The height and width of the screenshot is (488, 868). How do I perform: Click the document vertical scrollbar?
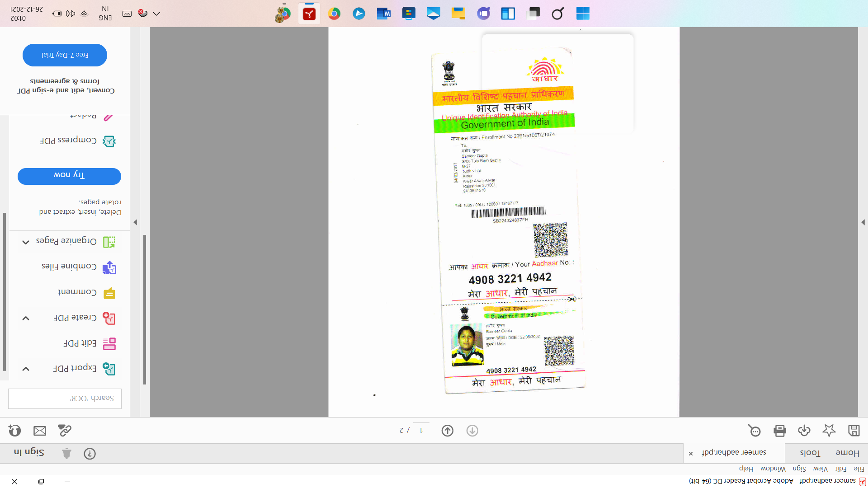click(x=145, y=310)
